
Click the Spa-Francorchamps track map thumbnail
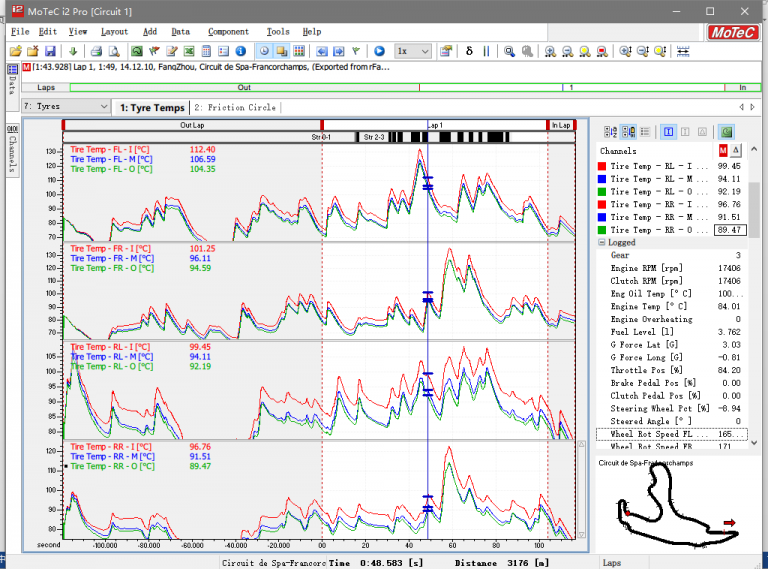tap(677, 504)
